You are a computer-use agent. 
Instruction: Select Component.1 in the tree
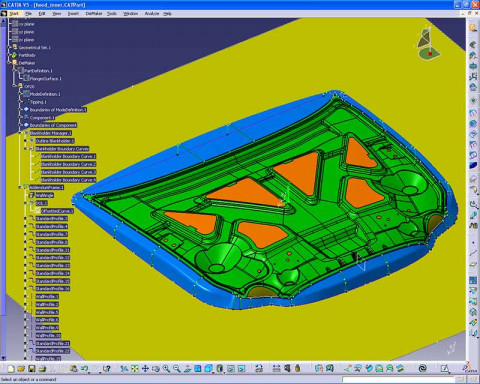pyautogui.click(x=42, y=118)
